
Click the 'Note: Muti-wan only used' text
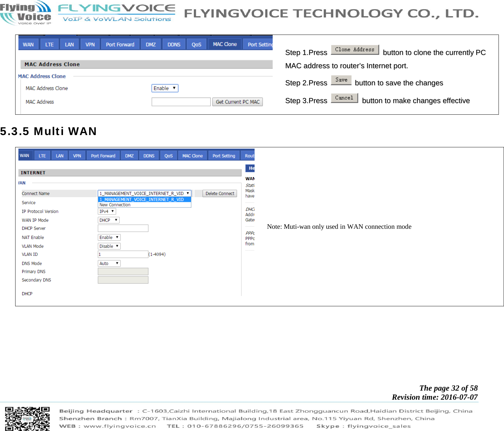point(339,226)
